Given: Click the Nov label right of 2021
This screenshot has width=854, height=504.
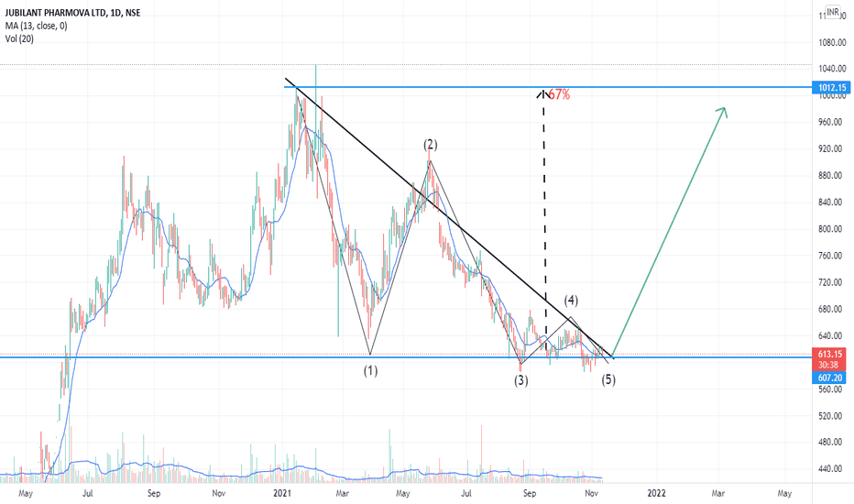Looking at the screenshot, I should 591,493.
